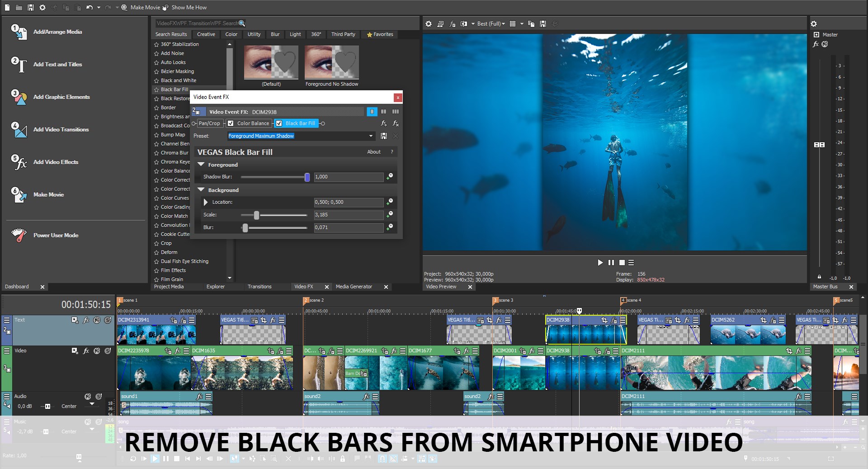
Task: Click the Add a plug-in fx icon
Action: coord(383,123)
